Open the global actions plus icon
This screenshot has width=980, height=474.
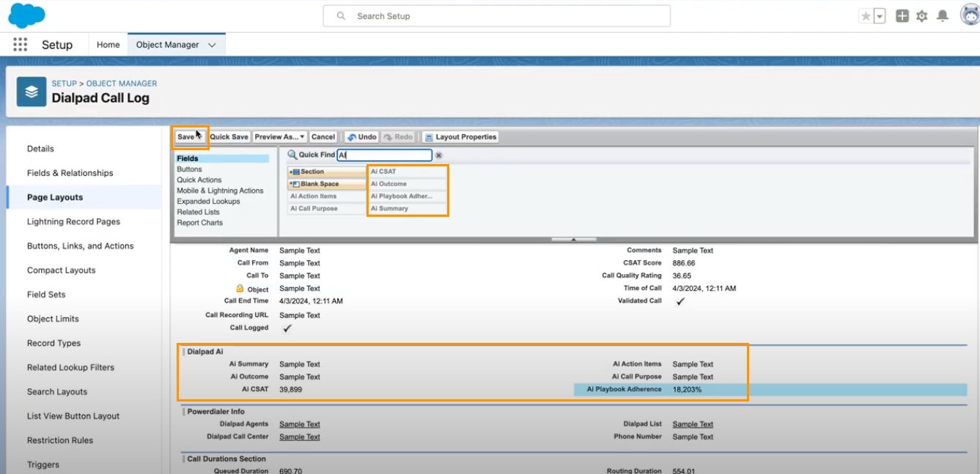point(902,16)
